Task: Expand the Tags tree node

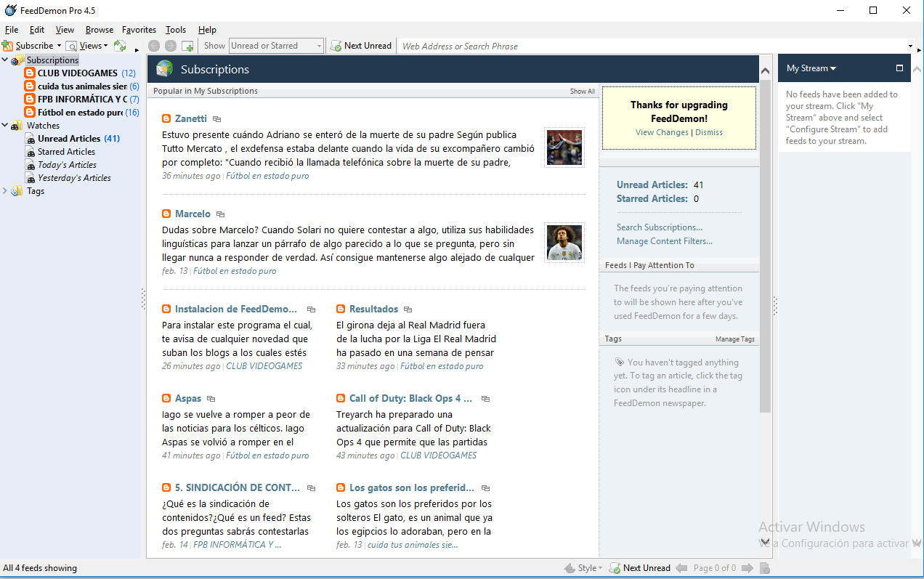Action: 5,191
